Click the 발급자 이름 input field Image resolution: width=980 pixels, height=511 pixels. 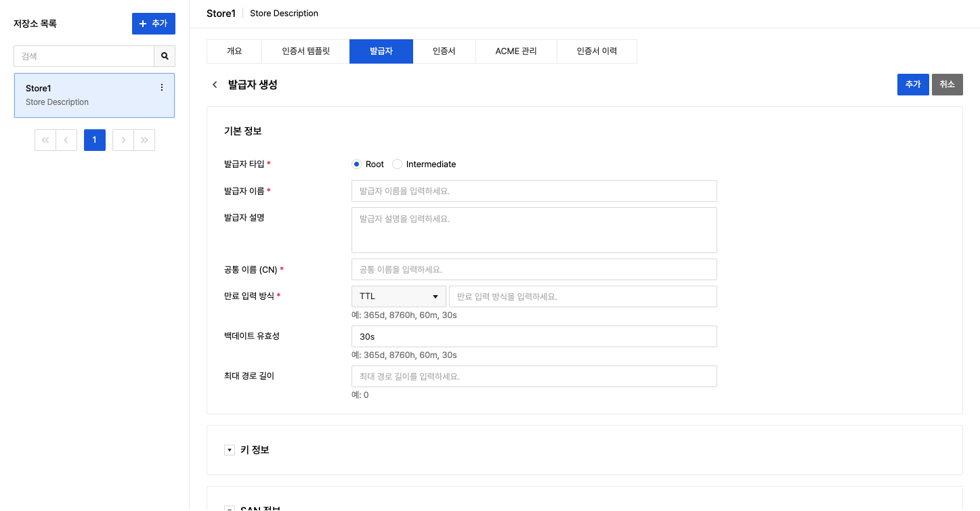[534, 191]
